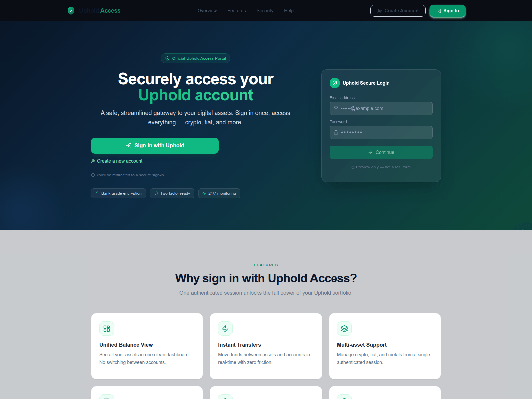532x399 pixels.
Task: Open the Overview nav item
Action: [x=207, y=11]
